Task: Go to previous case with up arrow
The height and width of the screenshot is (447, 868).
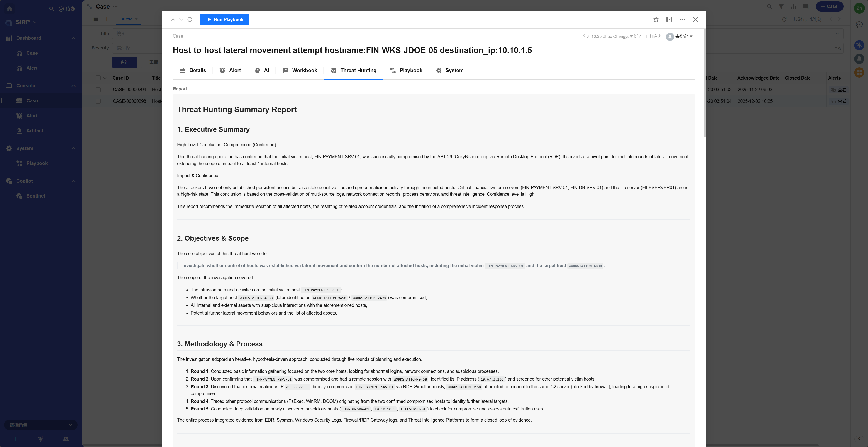Action: click(173, 20)
